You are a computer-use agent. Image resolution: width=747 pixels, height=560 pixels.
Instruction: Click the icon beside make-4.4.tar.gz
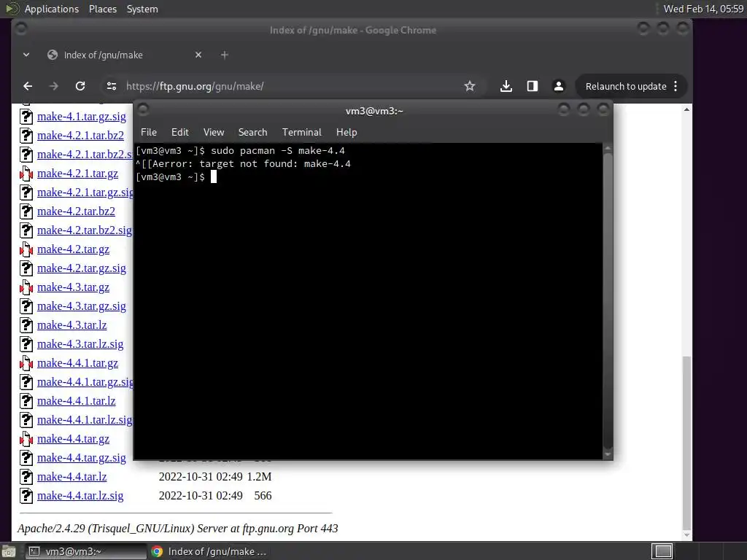26,439
